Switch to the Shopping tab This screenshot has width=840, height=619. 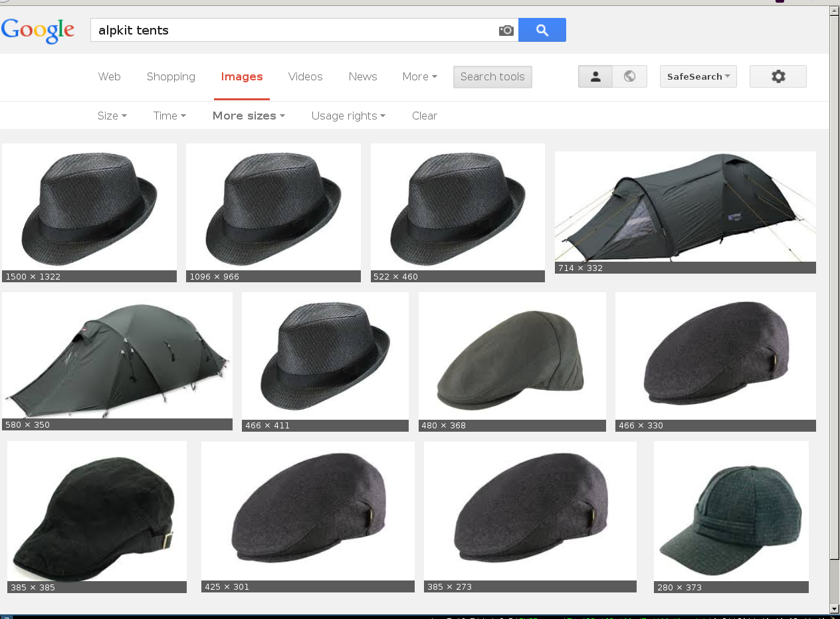pos(171,76)
